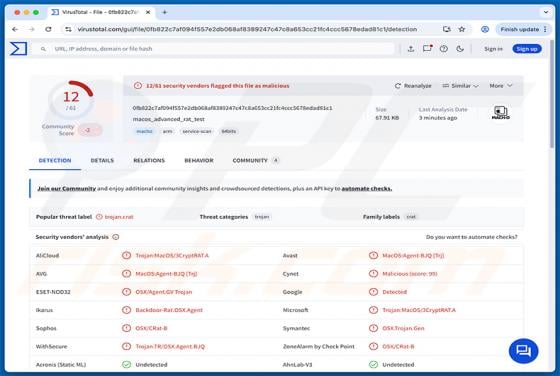Click the search magnifier icon

point(43,49)
